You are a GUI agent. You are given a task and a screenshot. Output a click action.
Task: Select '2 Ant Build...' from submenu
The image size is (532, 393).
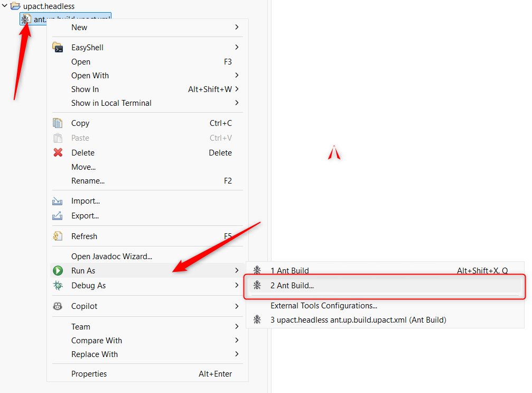(x=292, y=286)
